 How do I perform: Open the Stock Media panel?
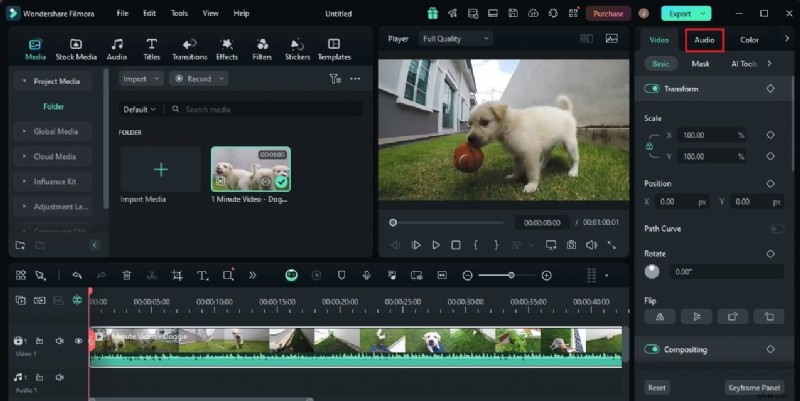coord(76,49)
